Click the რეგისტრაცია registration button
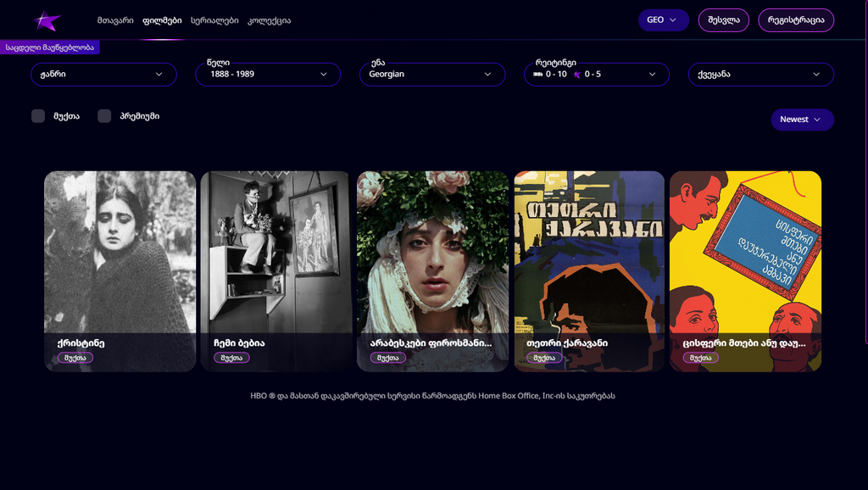Screen dimensions: 868x490 [795, 20]
